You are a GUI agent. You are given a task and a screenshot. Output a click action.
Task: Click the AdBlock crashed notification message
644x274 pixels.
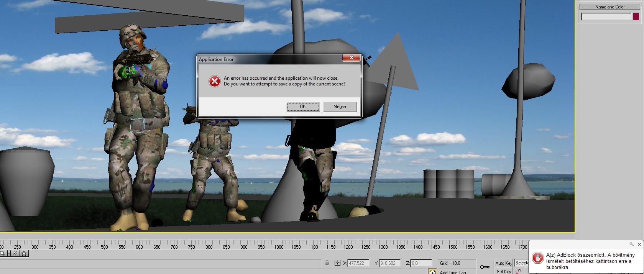point(590,261)
